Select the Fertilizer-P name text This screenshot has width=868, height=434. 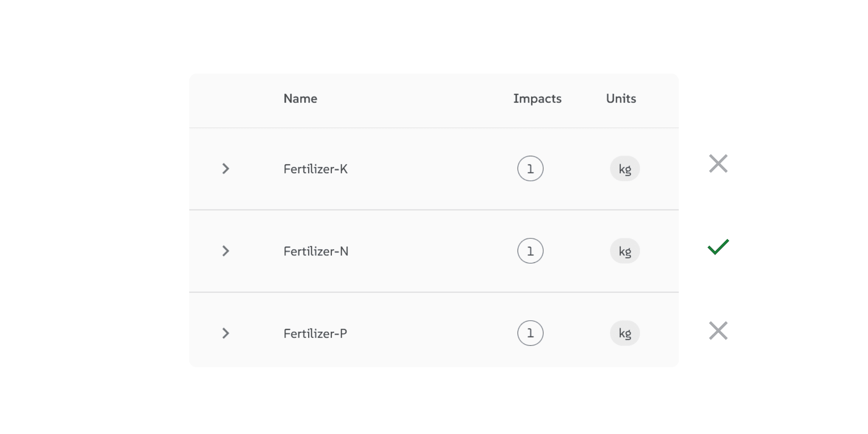click(x=315, y=334)
